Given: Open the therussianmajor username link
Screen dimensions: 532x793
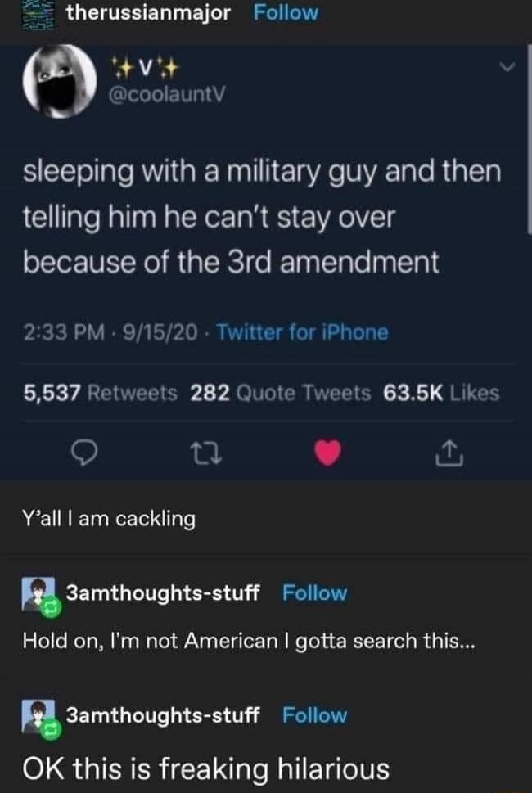Looking at the screenshot, I should pyautogui.click(x=148, y=12).
